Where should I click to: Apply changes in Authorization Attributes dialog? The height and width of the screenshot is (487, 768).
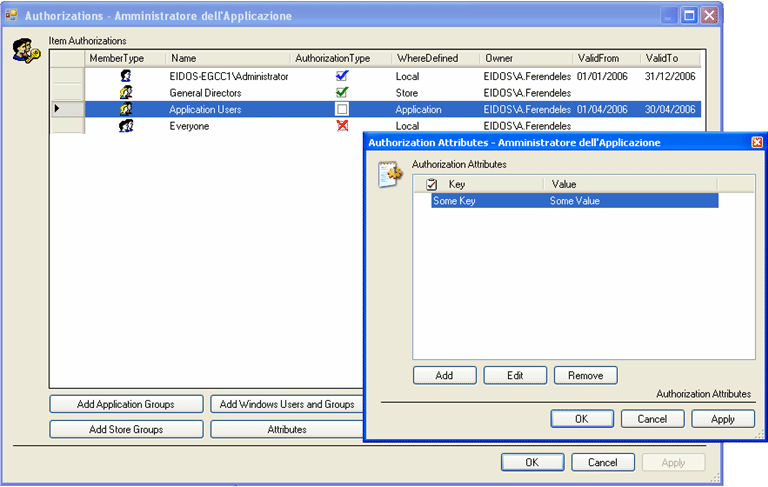pos(723,419)
